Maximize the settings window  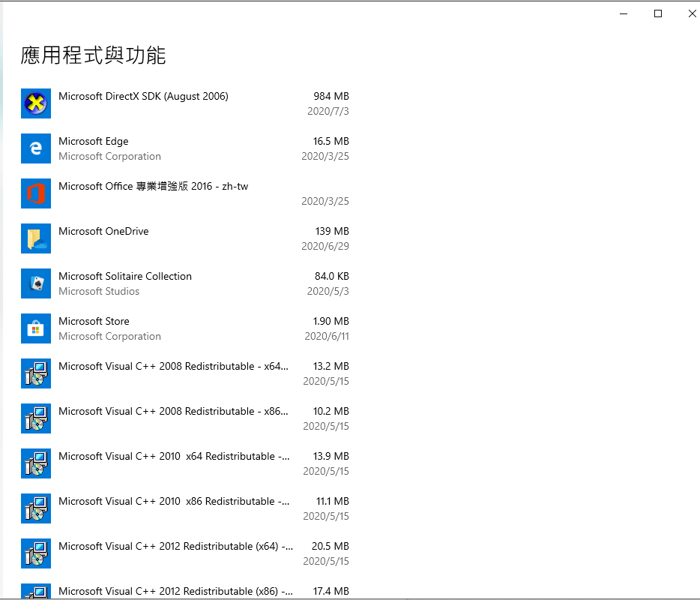tap(658, 13)
